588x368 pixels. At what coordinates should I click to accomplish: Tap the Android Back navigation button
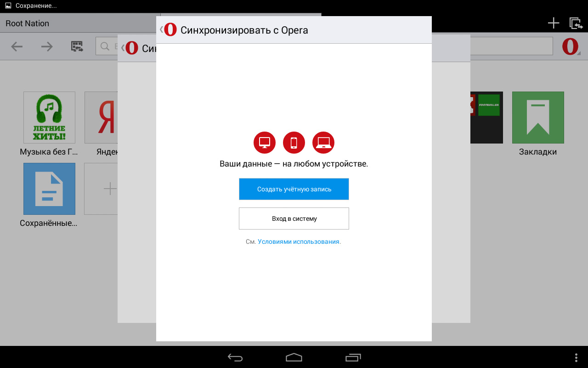coord(235,357)
